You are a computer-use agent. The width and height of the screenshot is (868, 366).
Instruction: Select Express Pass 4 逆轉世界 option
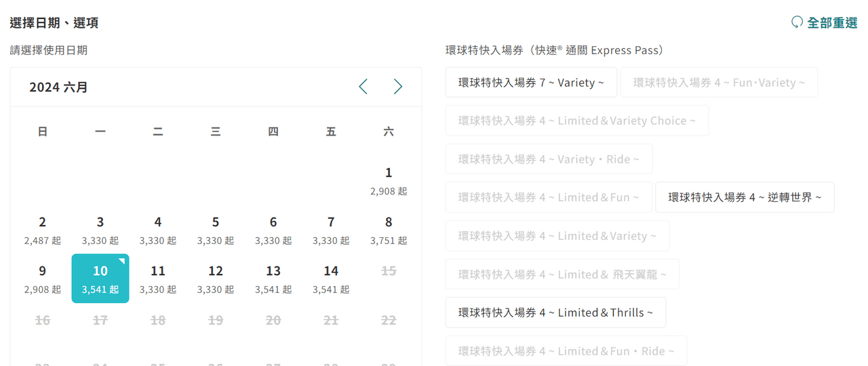[745, 197]
